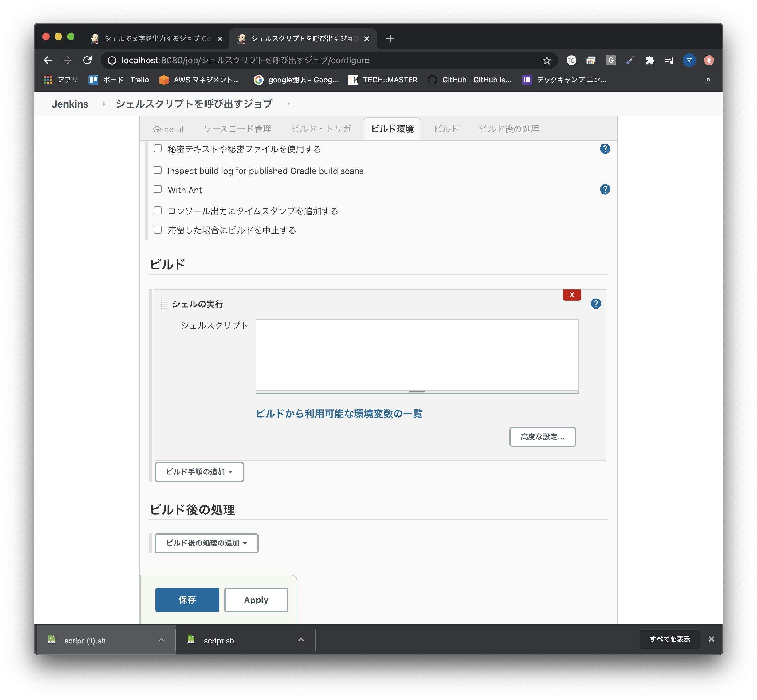This screenshot has height=700, width=757.
Task: Open environment variables list link
Action: click(339, 414)
